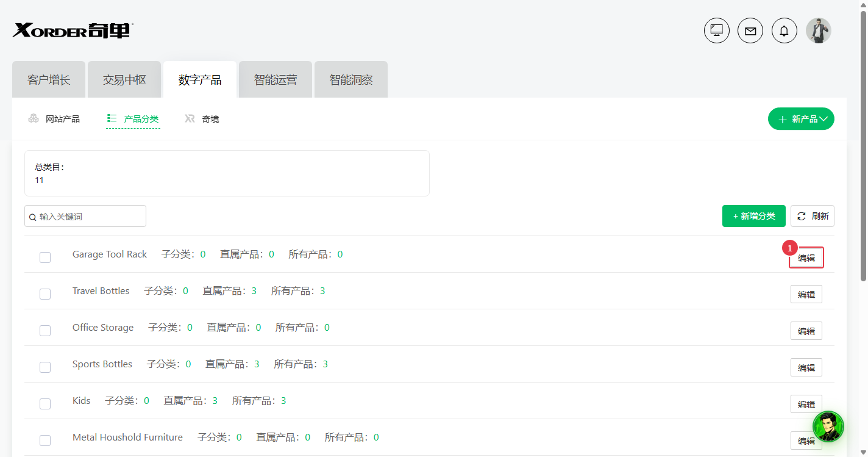
Task: Click the Kids category name
Action: click(x=82, y=401)
